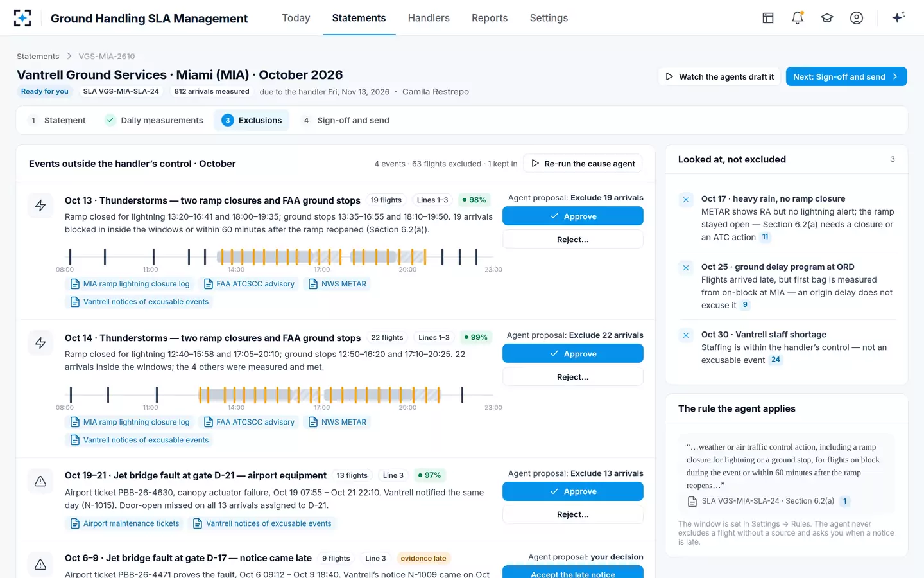
Task: Click Next: Sign-off and send
Action: click(846, 76)
